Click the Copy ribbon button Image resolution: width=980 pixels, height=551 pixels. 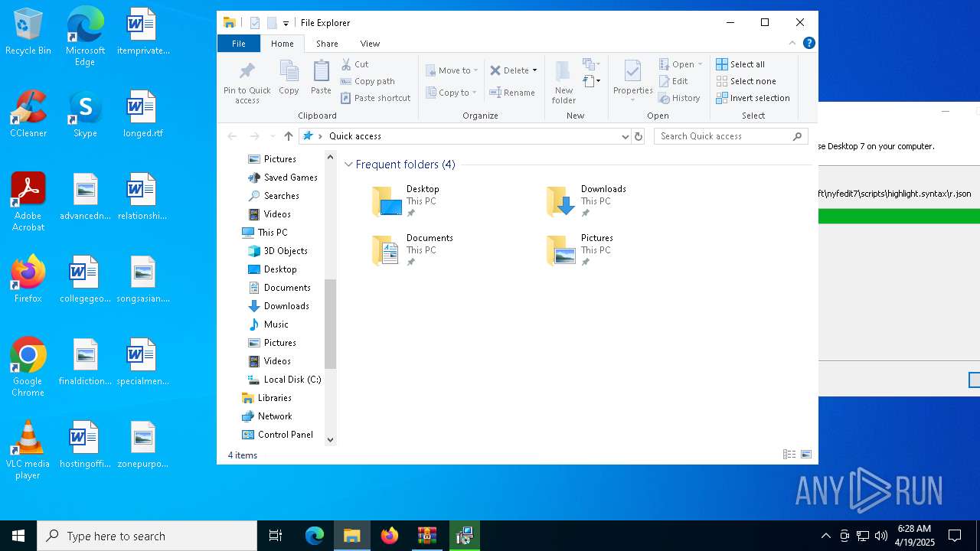tap(289, 78)
